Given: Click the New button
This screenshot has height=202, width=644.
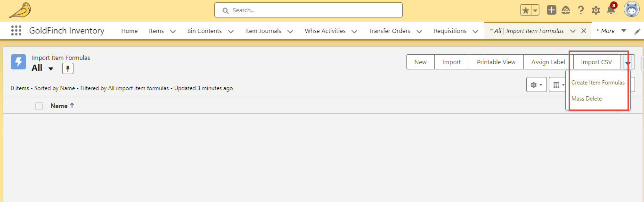Looking at the screenshot, I should [x=421, y=62].
